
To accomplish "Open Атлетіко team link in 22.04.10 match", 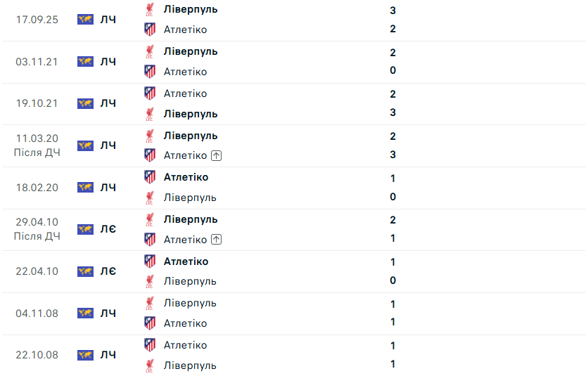I will [x=186, y=261].
